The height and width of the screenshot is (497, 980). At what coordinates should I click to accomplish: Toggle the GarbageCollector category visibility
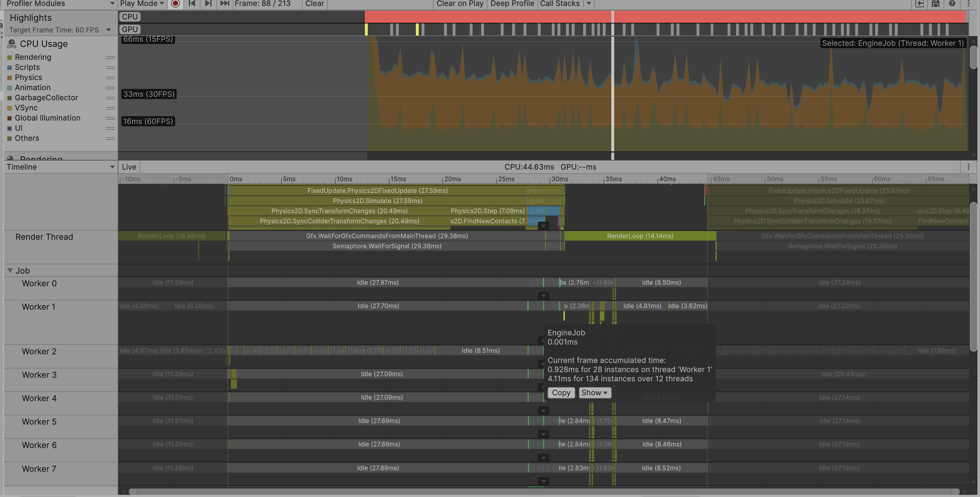tap(10, 98)
